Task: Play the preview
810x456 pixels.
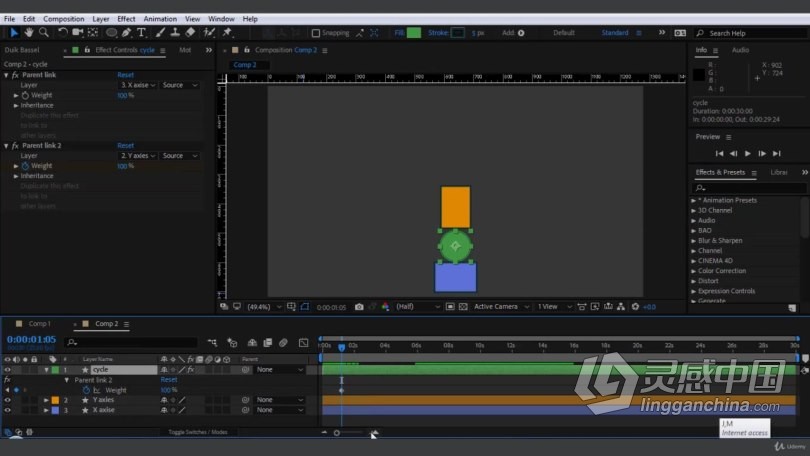Action: click(x=747, y=153)
